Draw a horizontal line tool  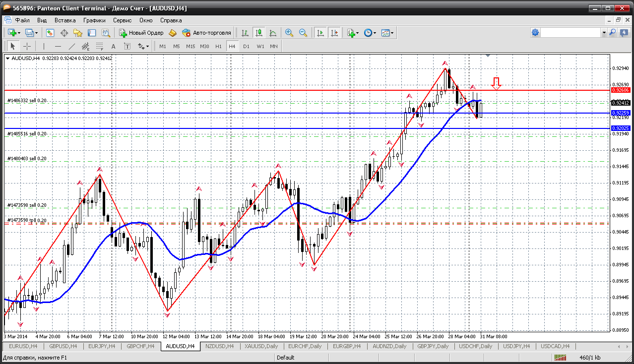[58, 46]
